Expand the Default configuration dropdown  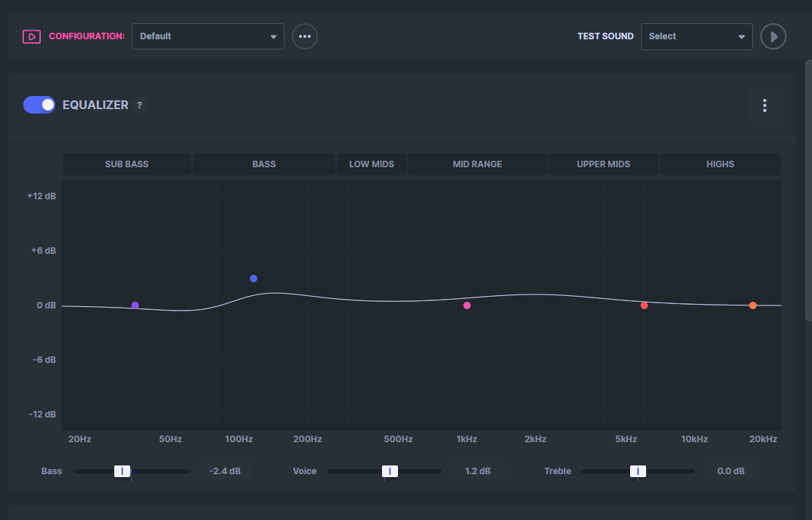[x=207, y=36]
